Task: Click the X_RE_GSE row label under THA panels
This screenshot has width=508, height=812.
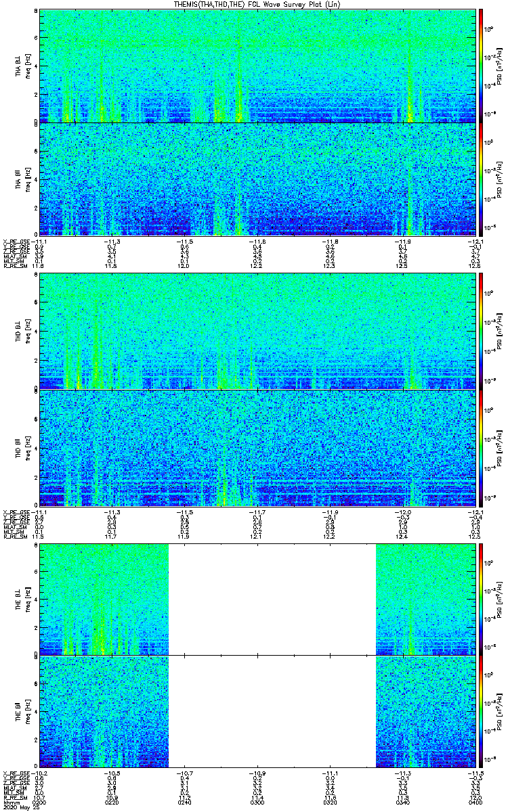Action: coord(18,242)
